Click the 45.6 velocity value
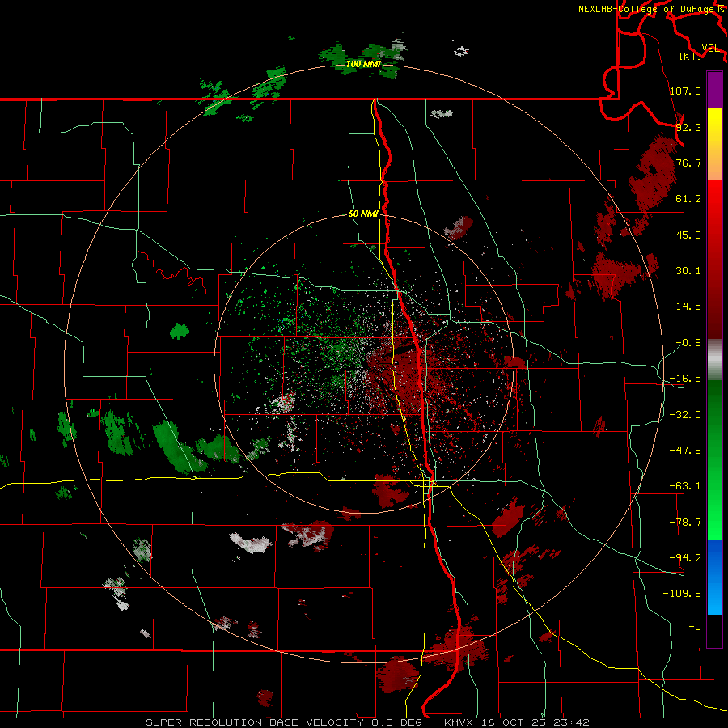 click(688, 235)
